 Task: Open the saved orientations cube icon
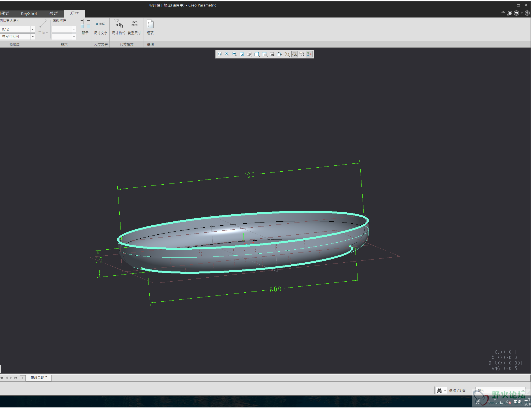[x=257, y=54]
